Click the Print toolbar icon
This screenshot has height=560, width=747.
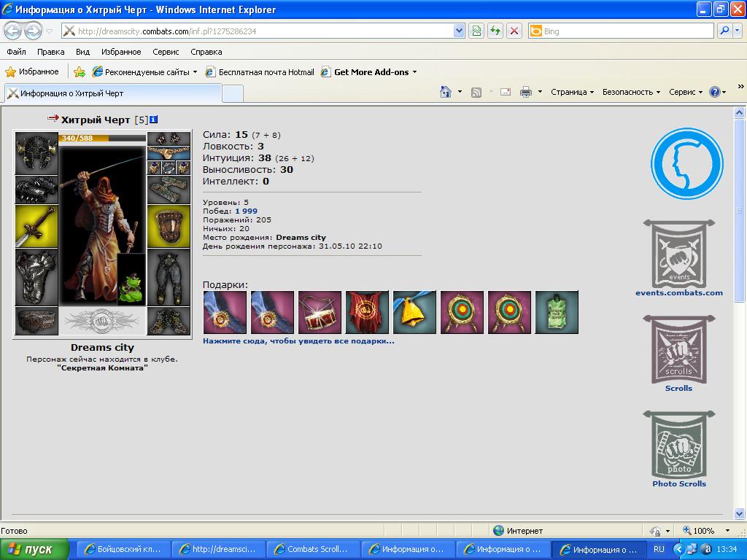[526, 92]
